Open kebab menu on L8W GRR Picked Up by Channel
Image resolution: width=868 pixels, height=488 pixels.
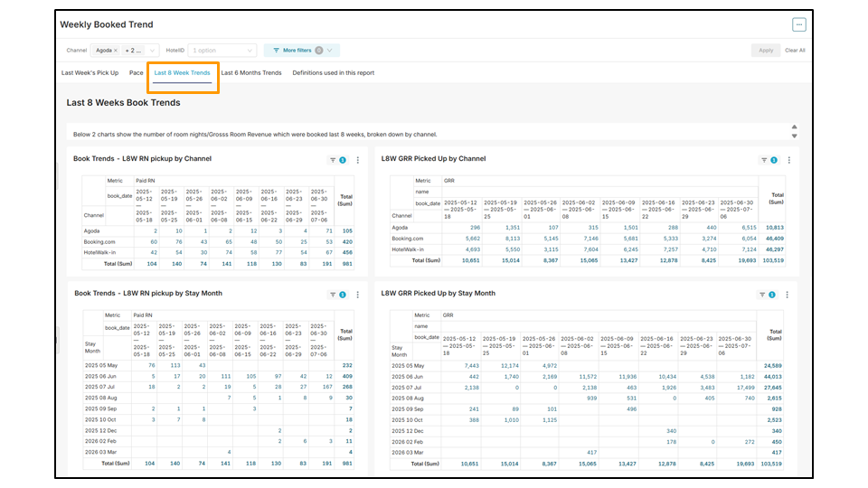[788, 161]
